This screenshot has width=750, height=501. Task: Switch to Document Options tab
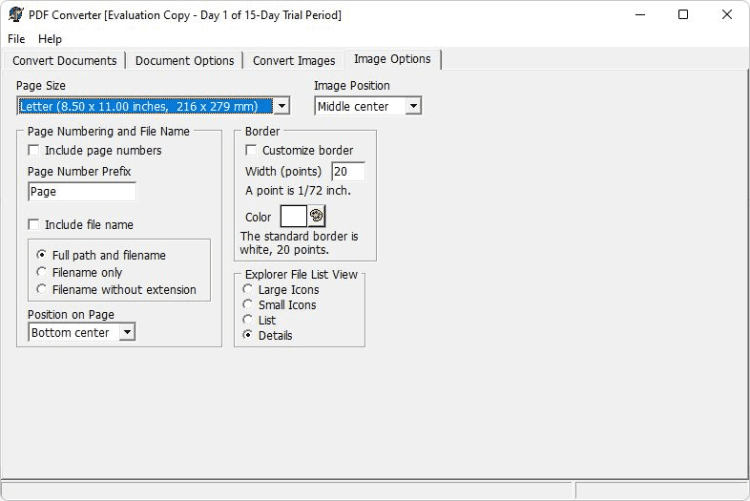click(185, 61)
